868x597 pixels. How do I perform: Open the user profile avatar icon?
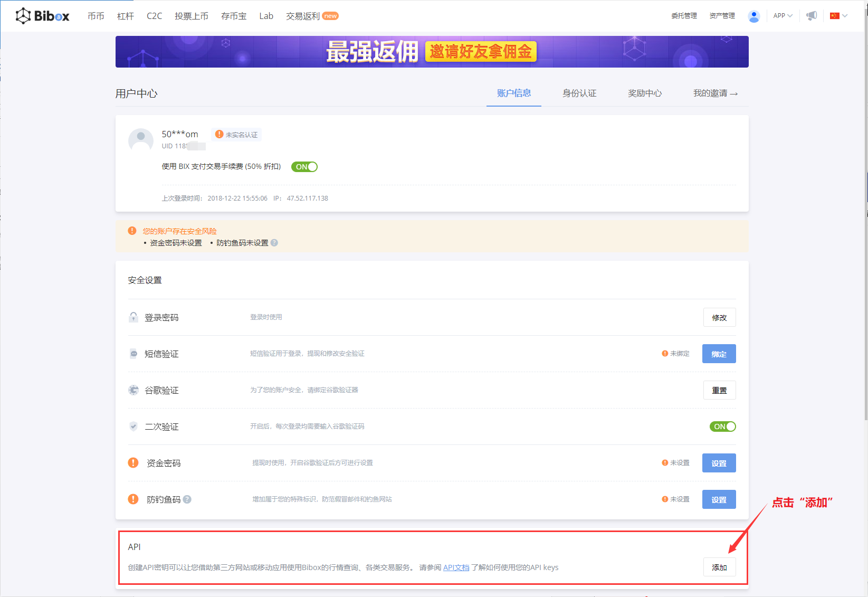coord(753,16)
